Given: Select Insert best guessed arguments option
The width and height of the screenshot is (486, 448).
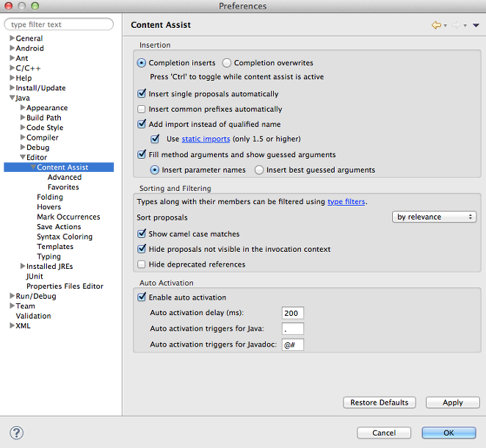Looking at the screenshot, I should point(259,170).
